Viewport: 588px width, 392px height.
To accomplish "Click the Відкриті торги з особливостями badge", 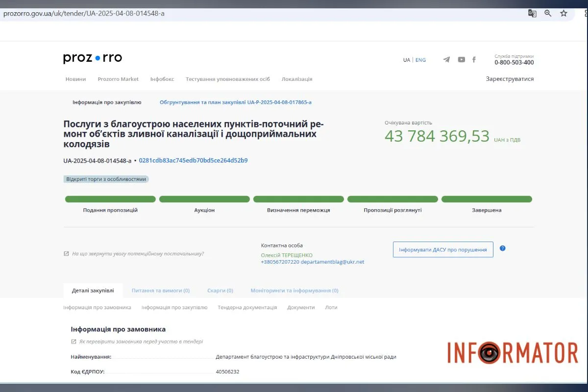I will tap(106, 179).
